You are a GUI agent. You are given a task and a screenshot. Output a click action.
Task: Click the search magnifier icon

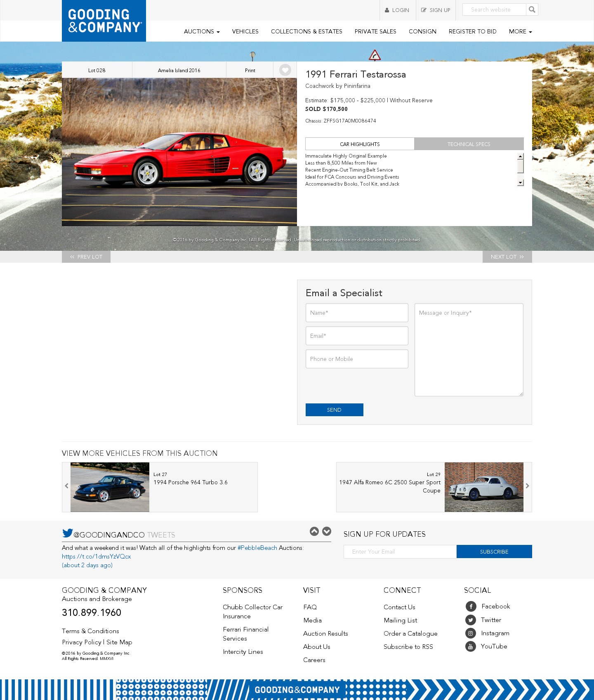532,9
